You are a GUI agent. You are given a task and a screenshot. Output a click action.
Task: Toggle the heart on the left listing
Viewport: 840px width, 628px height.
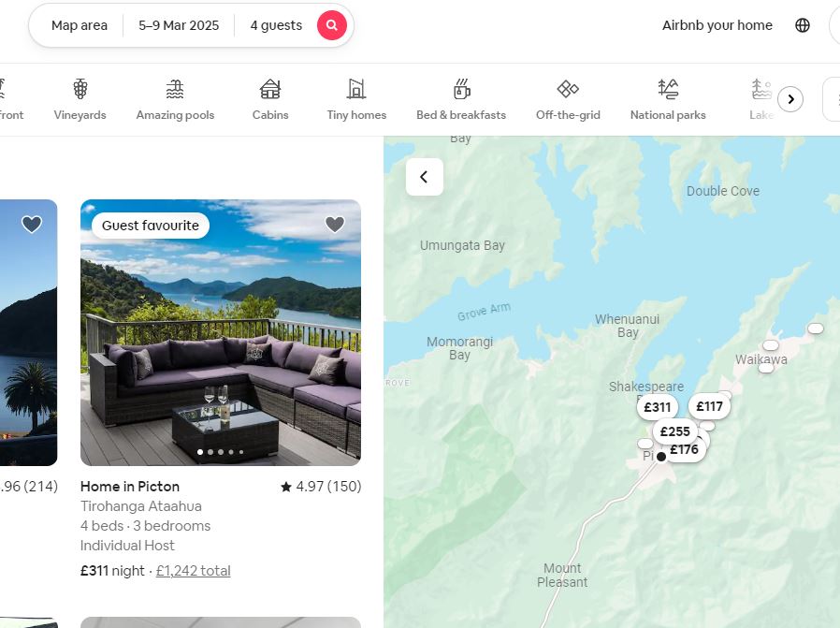(x=32, y=224)
